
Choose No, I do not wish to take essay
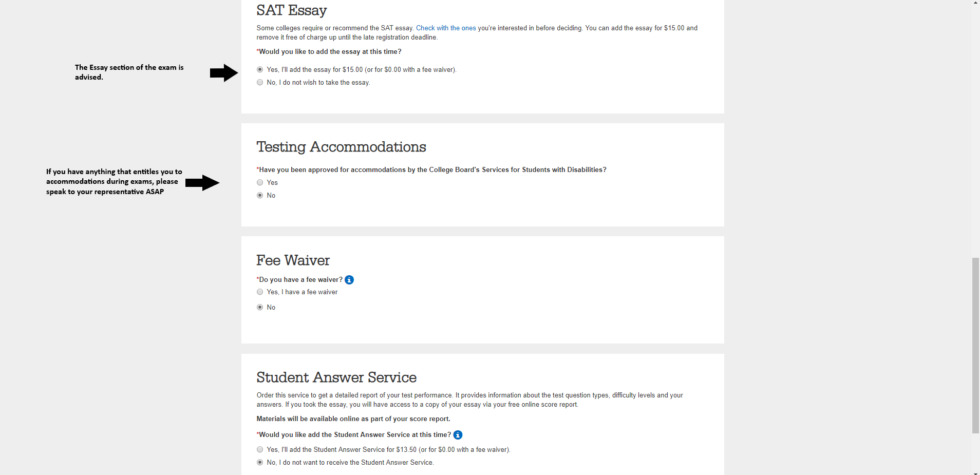click(x=260, y=83)
